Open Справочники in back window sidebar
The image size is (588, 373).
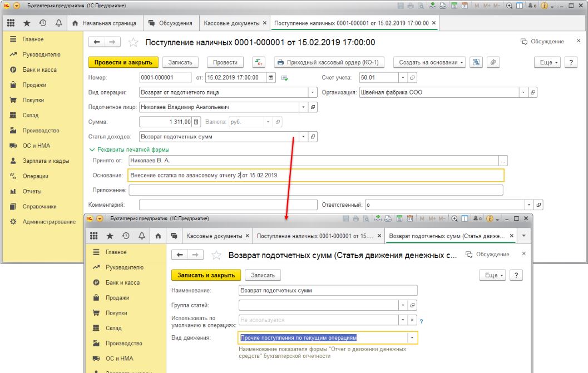(39, 207)
